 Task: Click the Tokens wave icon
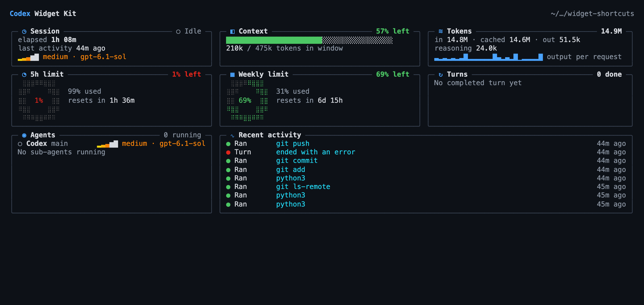[x=441, y=31]
